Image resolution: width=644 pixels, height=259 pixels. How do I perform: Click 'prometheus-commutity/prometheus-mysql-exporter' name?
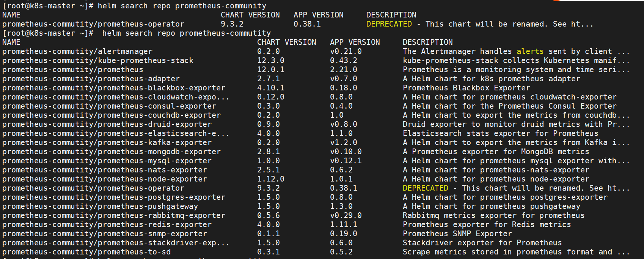[107, 161]
